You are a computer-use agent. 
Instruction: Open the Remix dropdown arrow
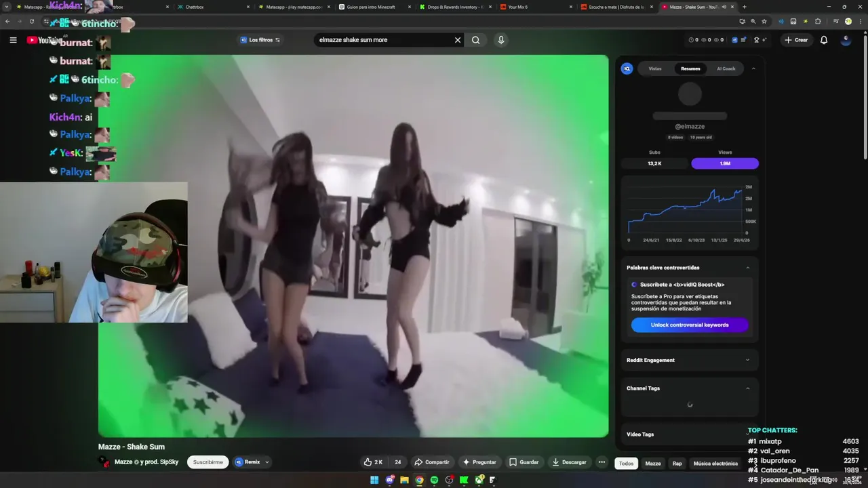(x=267, y=462)
